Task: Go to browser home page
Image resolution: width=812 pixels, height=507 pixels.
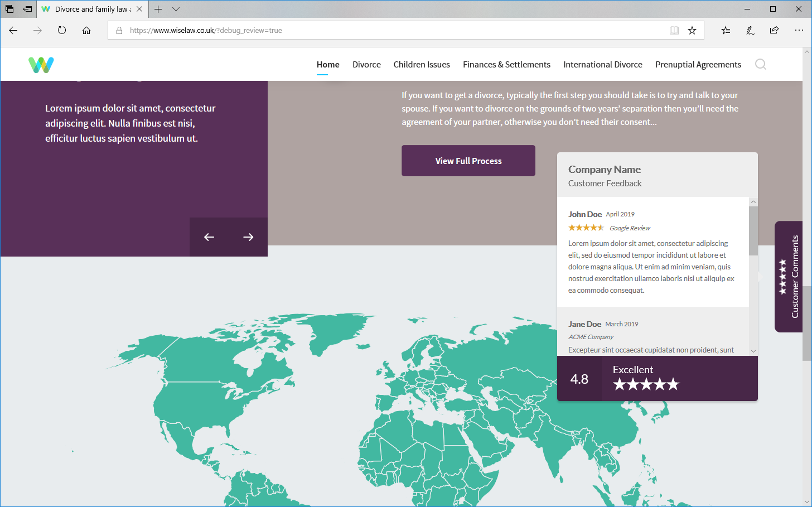Action: (86, 30)
